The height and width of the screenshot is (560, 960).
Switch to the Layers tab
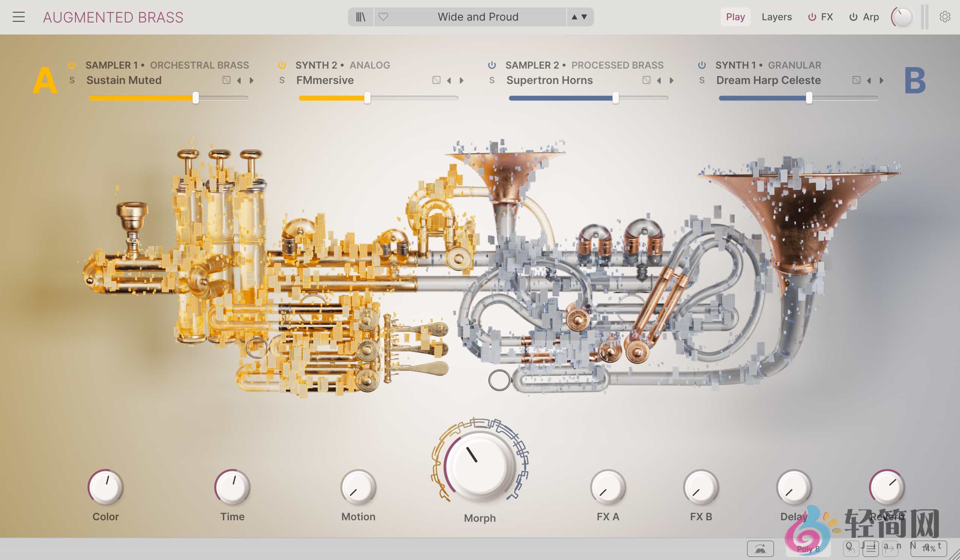pyautogui.click(x=776, y=17)
